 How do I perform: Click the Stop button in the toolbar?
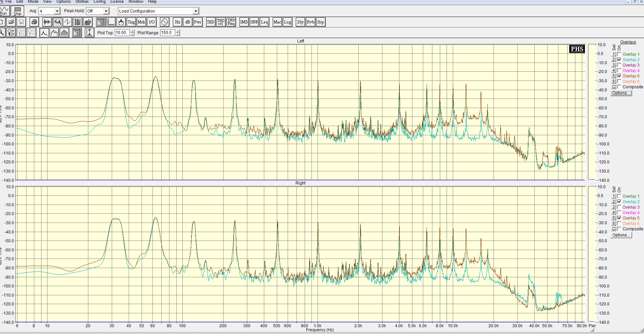(x=17, y=11)
